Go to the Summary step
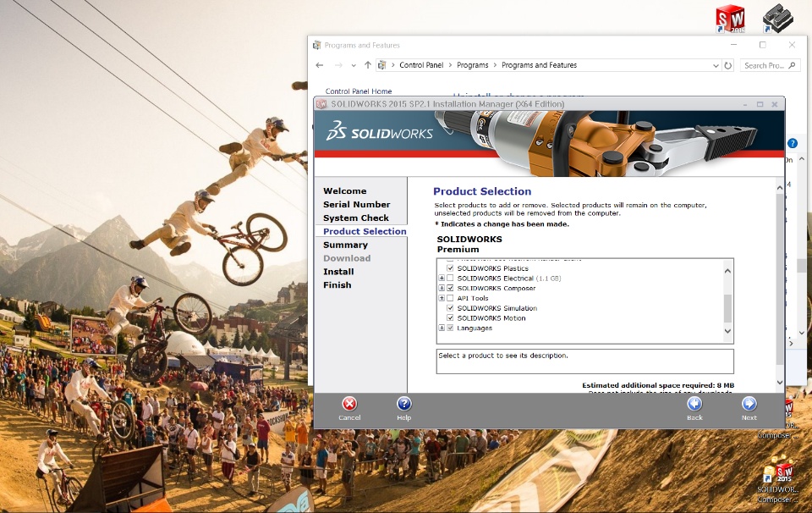This screenshot has height=513, width=812. (345, 245)
